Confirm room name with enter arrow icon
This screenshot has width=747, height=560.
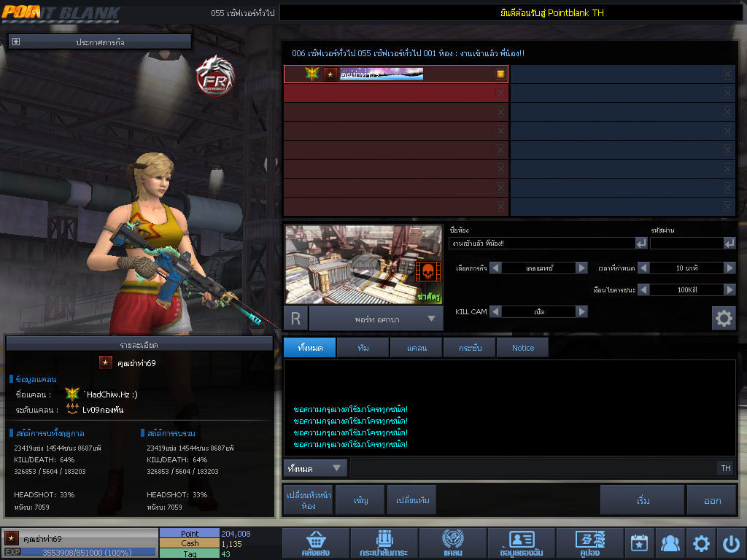coord(641,244)
